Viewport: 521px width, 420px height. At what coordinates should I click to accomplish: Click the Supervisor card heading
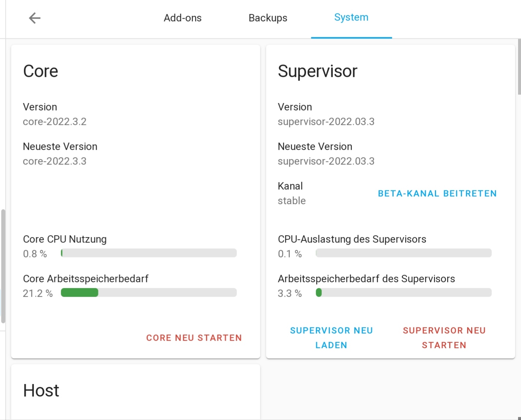tap(317, 71)
